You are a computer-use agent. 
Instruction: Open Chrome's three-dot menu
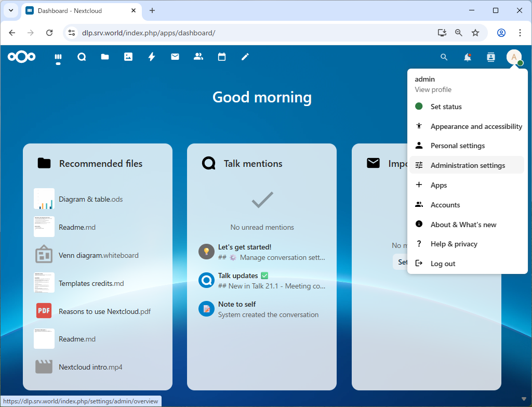[520, 33]
